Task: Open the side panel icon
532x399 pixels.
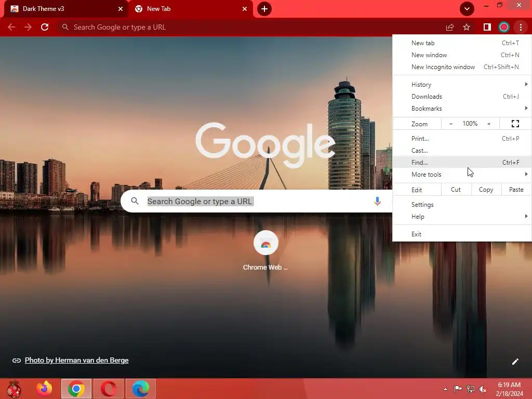Action: pos(487,27)
